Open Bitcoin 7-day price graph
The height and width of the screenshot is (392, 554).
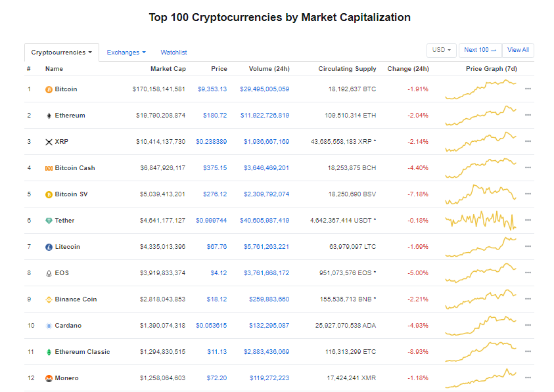click(480, 89)
